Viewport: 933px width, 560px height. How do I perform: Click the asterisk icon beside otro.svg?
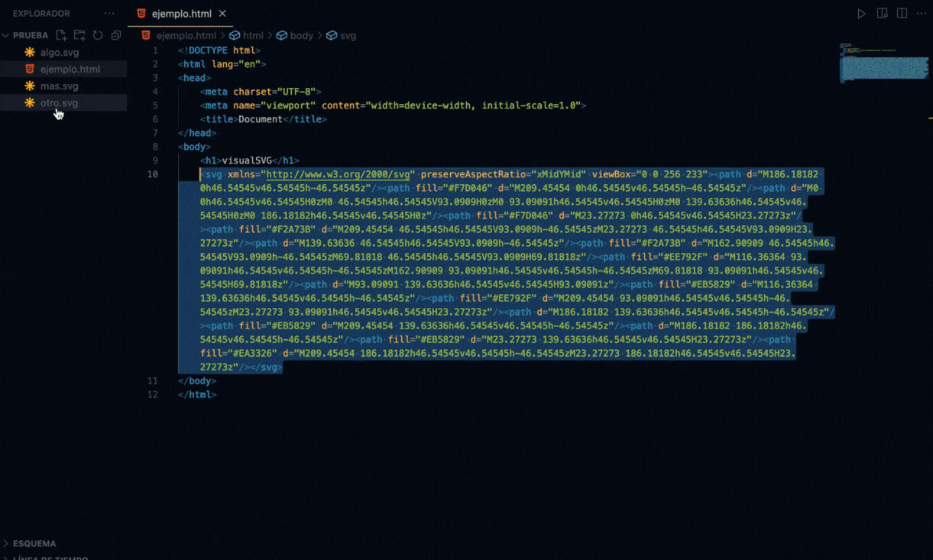[x=30, y=103]
